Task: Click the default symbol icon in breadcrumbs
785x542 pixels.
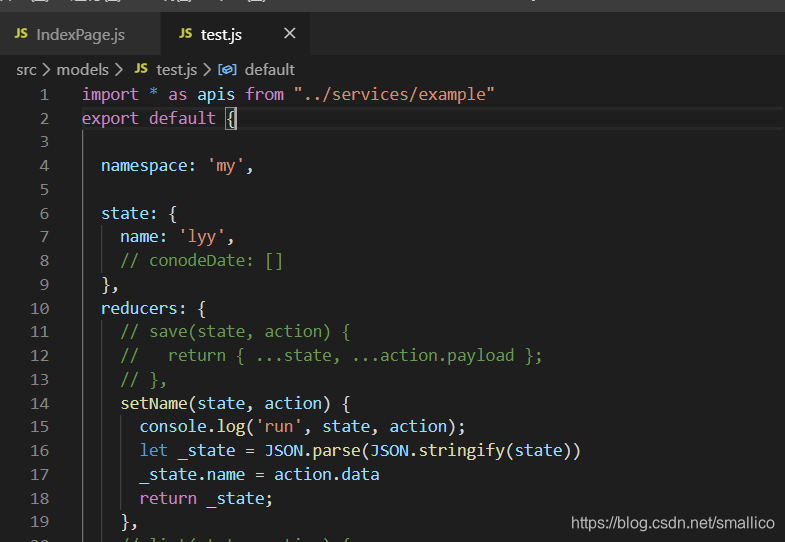Action: point(227,70)
